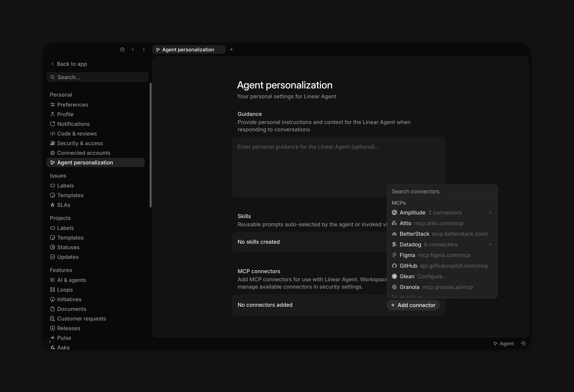Click the Add connector button

[413, 305]
